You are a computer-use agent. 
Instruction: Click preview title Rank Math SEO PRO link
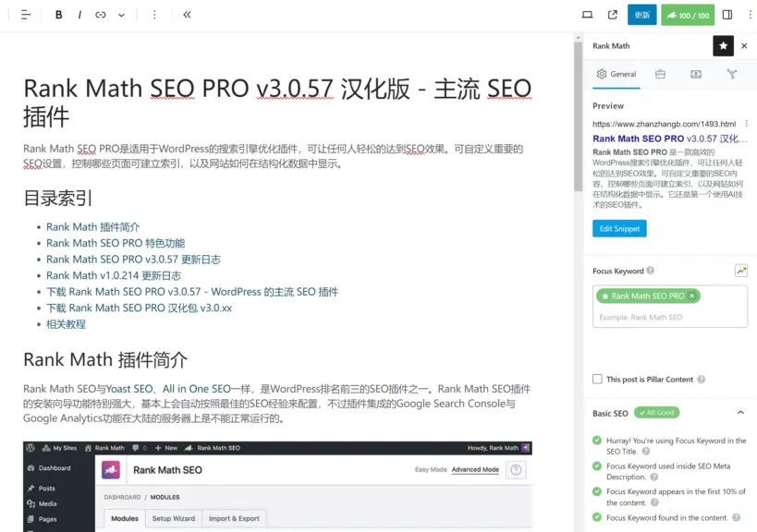(x=669, y=139)
